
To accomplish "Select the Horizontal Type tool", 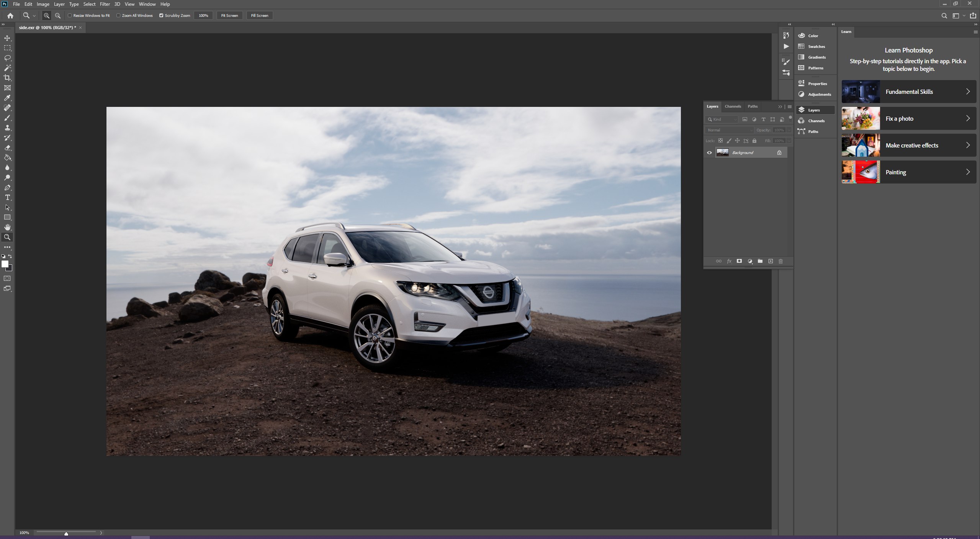I will click(7, 198).
